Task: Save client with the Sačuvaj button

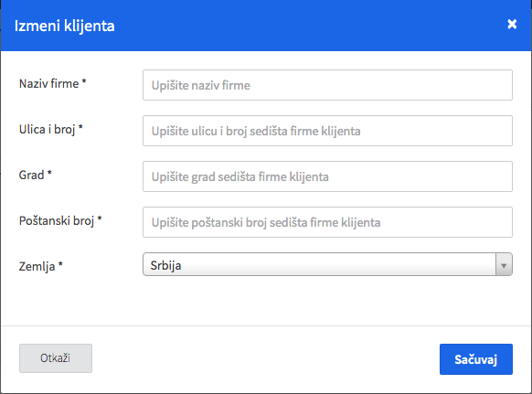Action: 476,359
